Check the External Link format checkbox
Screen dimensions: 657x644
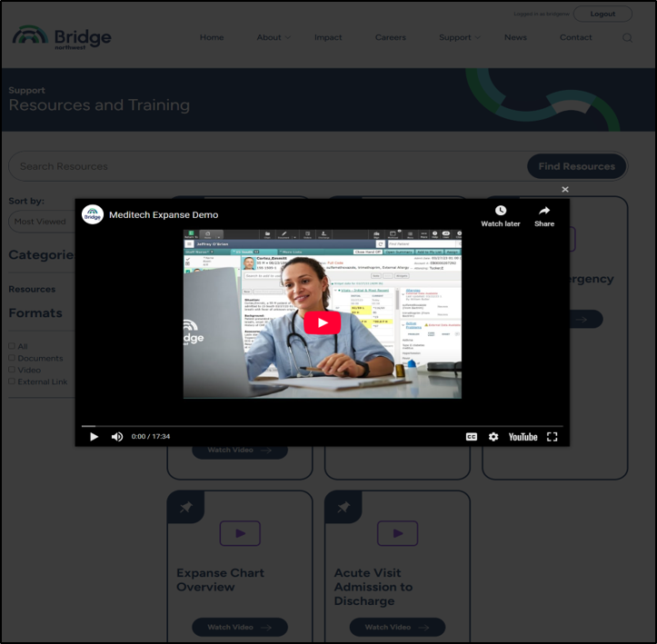pyautogui.click(x=12, y=381)
